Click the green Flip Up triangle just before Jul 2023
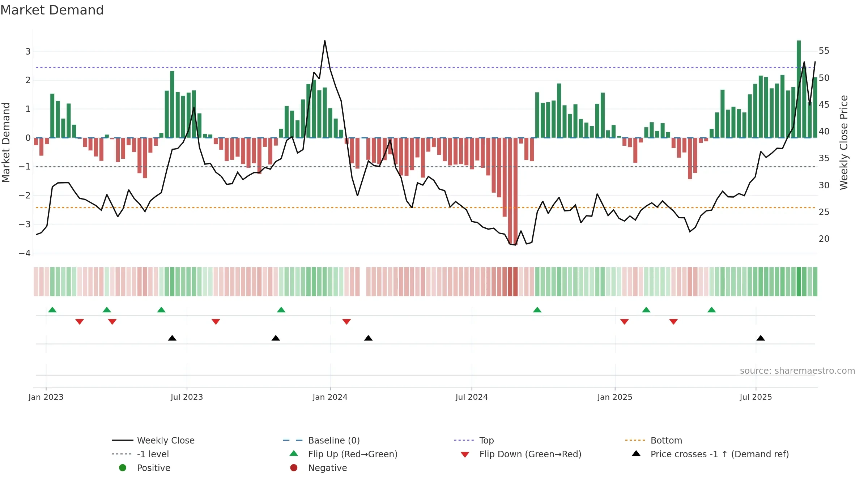The height and width of the screenshot is (488, 868). (161, 310)
